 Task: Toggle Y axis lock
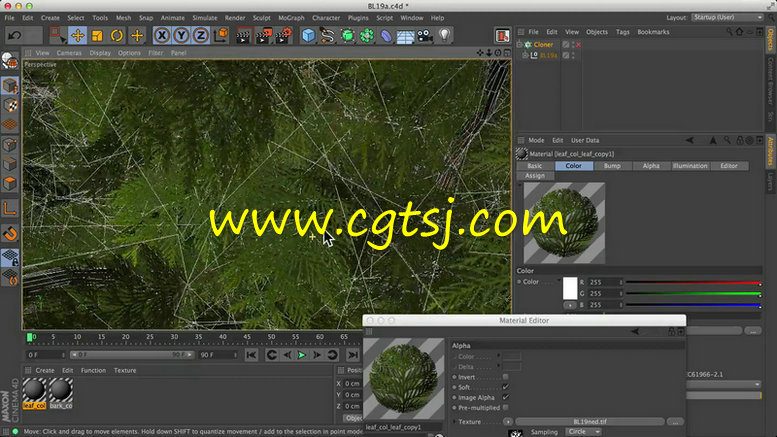click(181, 36)
